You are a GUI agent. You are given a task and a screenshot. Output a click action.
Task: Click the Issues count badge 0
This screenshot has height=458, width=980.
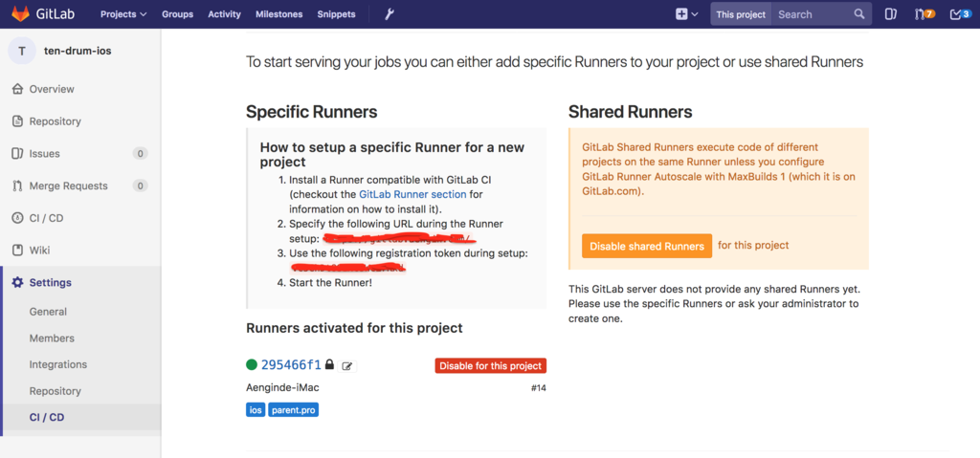[140, 154]
